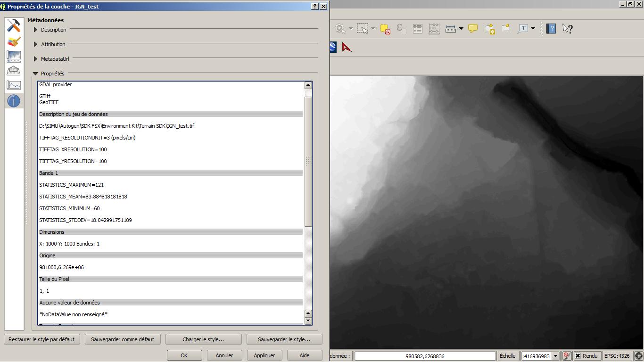Click the stop rendering icon in status bar
644x362 pixels.
point(567,356)
